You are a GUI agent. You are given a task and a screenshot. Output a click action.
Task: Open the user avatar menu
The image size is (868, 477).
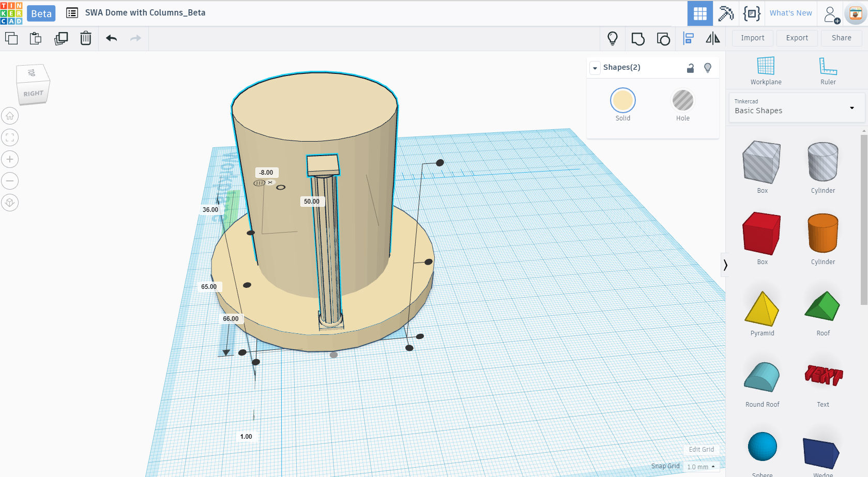click(x=856, y=14)
